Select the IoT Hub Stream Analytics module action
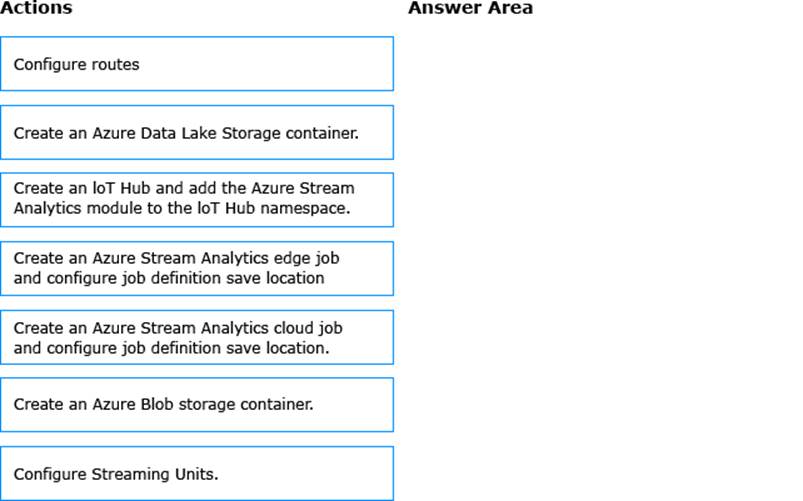This screenshot has height=501, width=803. coord(196,199)
